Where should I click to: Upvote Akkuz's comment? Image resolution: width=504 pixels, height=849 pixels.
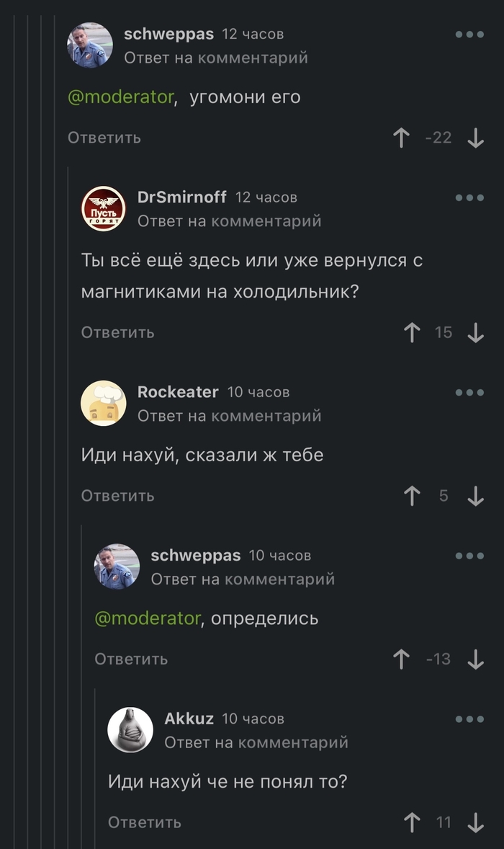[412, 822]
